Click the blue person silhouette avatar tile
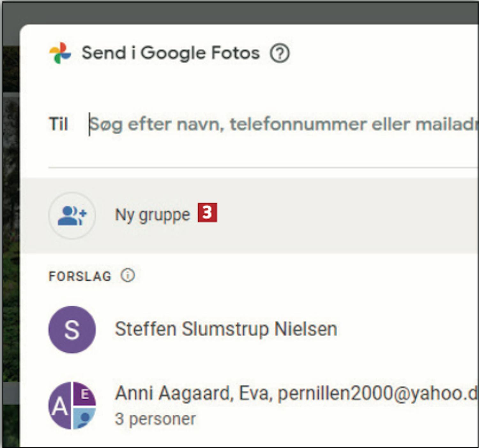The image size is (479, 448). point(84,418)
